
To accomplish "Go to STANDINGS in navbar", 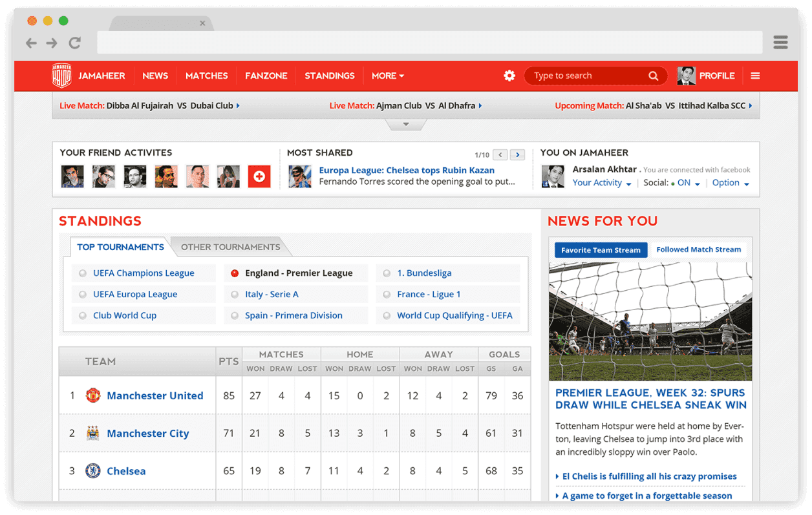I will click(x=330, y=76).
